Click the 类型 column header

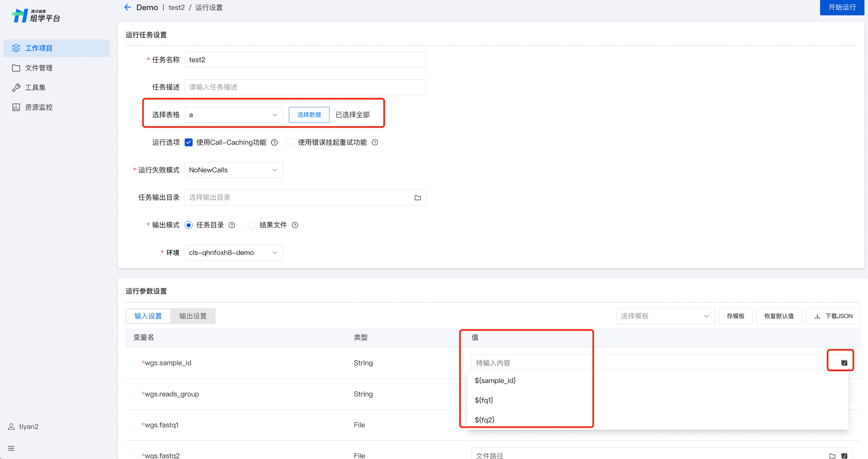point(361,338)
